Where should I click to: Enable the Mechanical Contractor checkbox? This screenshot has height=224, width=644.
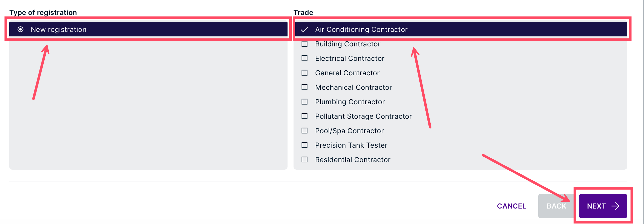point(304,87)
